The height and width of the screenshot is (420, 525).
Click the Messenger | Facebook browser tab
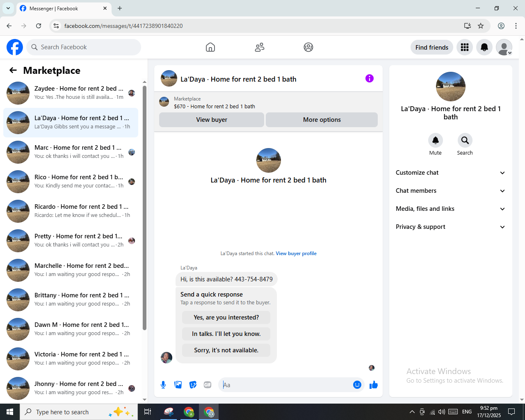[64, 8]
